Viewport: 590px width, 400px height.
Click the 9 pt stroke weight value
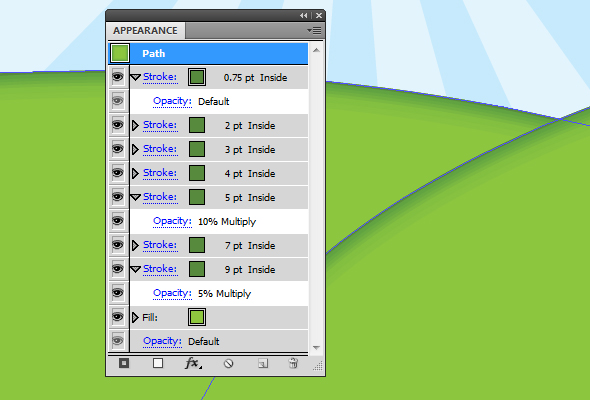[234, 270]
